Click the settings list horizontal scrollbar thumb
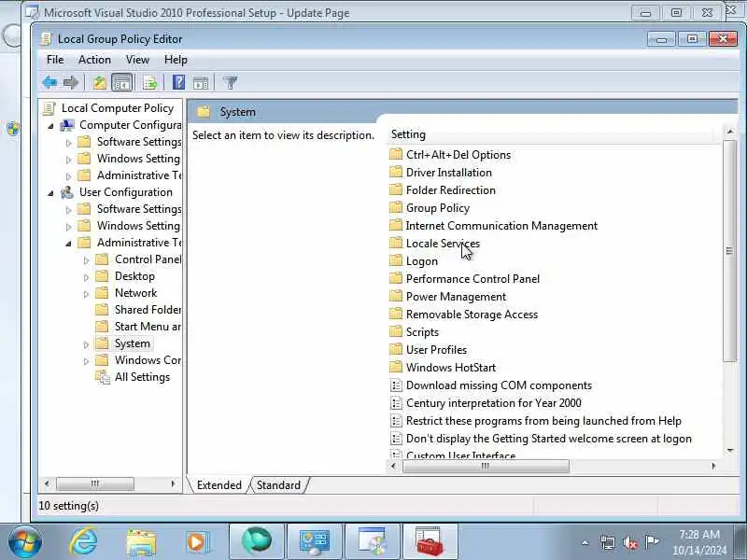 [486, 466]
